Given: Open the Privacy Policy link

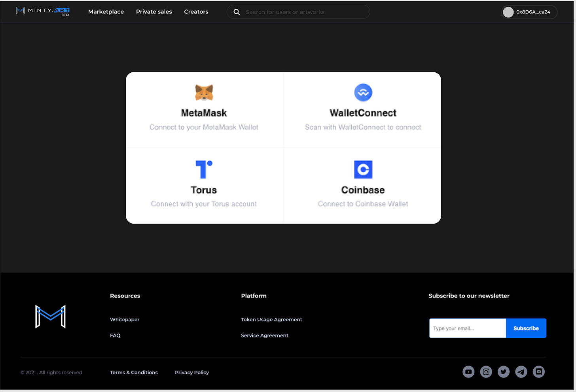Looking at the screenshot, I should coord(192,372).
